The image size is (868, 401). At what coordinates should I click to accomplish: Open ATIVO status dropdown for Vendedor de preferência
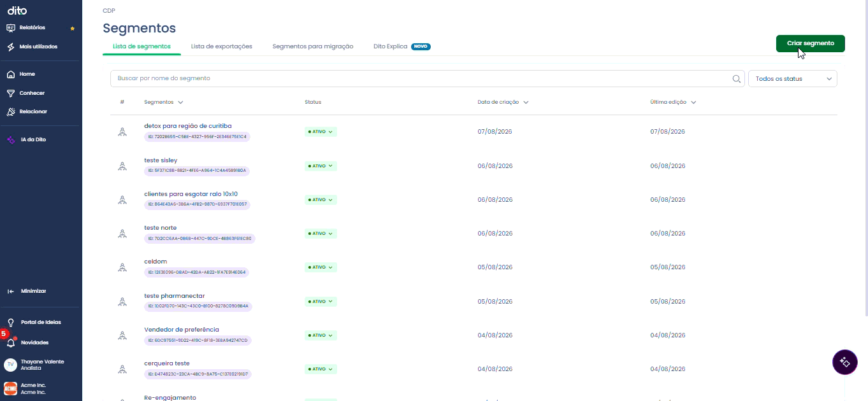coord(321,335)
